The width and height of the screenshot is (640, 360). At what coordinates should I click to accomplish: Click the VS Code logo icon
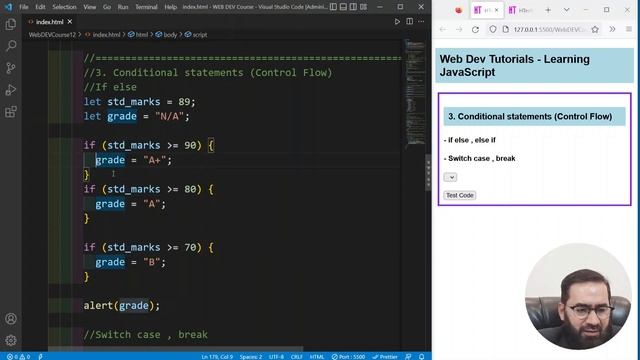point(8,7)
